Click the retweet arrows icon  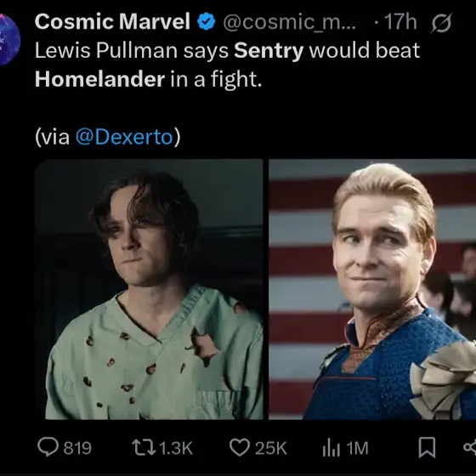click(144, 448)
